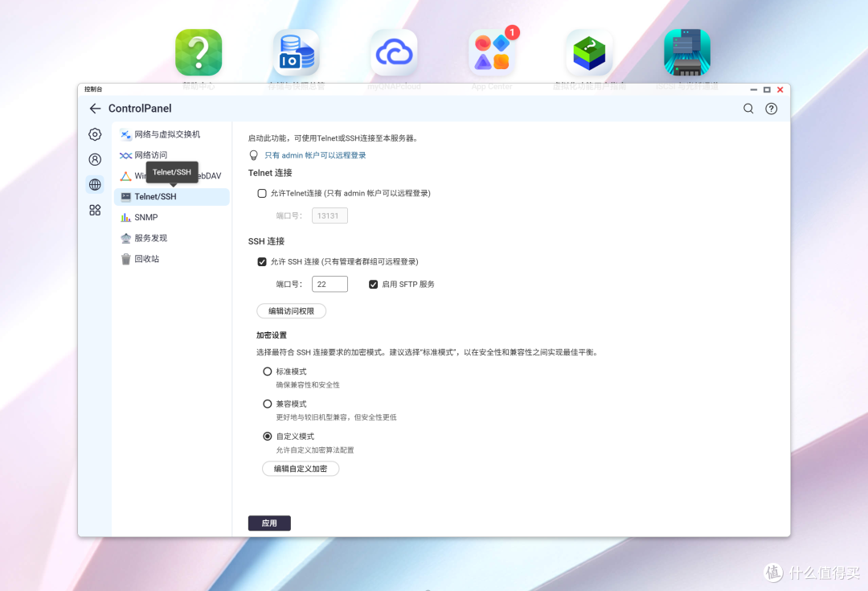
Task: Open the iSCSI & Fibre Channel desktop icon
Action: (687, 52)
